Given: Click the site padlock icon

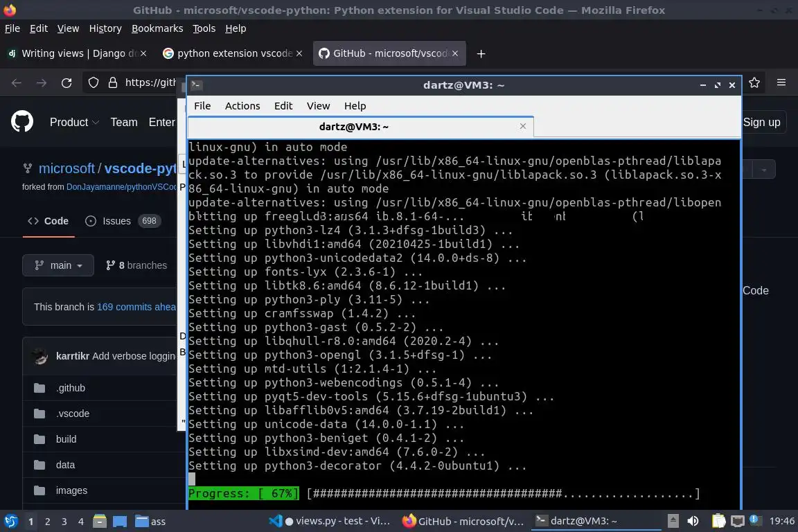Looking at the screenshot, I should (x=113, y=82).
